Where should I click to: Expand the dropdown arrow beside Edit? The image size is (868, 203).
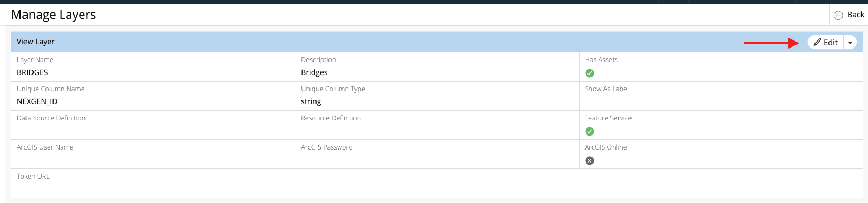coord(850,43)
